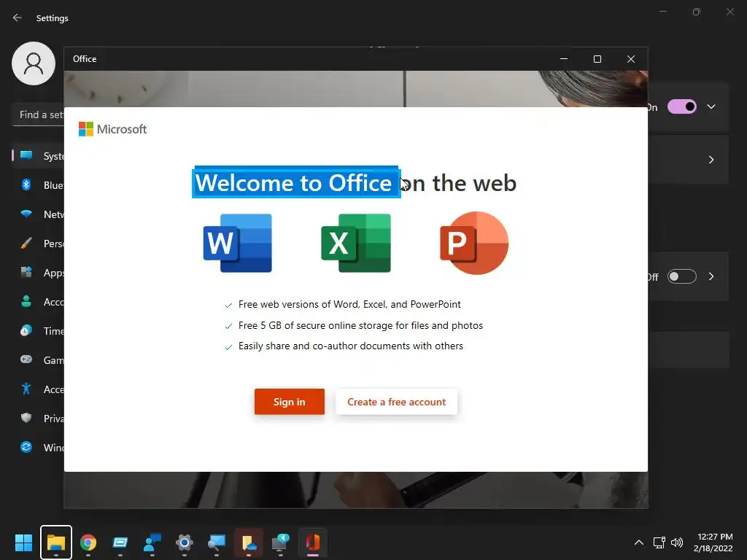Close the Office window
The width and height of the screenshot is (747, 560).
pyautogui.click(x=631, y=59)
